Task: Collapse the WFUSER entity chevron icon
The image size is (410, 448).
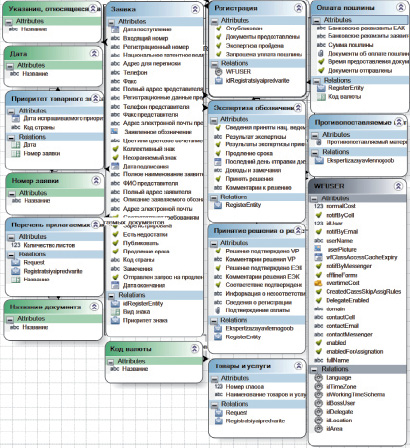Action: [x=398, y=186]
